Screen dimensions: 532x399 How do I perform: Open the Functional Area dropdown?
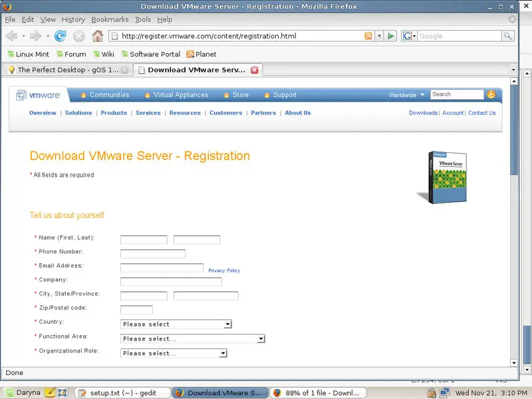(x=193, y=338)
